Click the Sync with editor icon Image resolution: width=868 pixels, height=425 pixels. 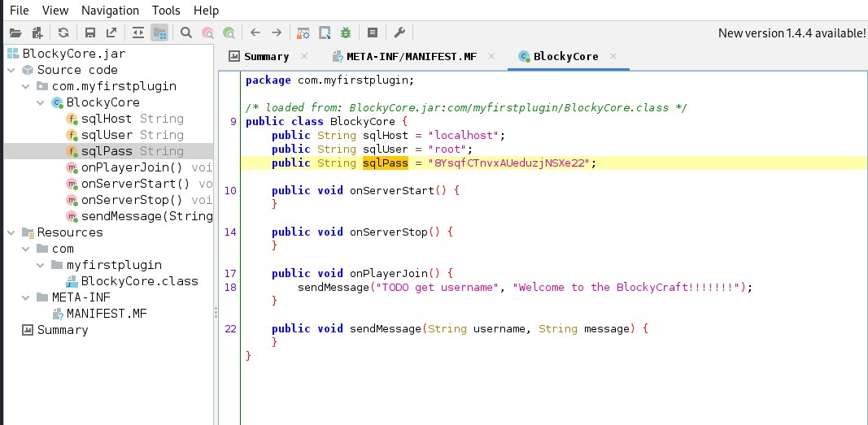click(x=137, y=33)
